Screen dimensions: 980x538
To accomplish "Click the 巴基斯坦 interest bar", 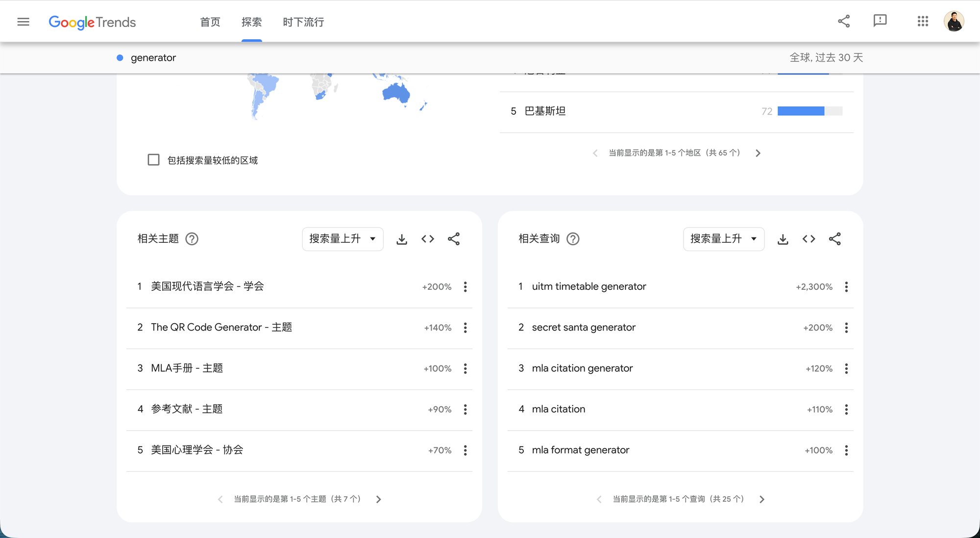I will point(809,111).
